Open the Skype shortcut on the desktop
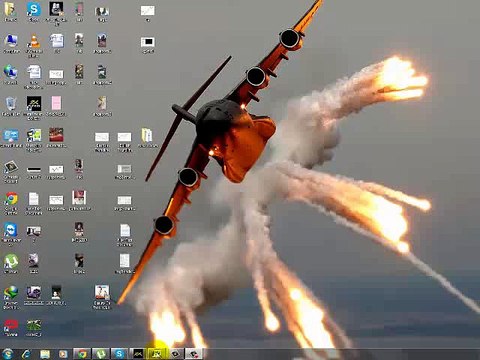The height and width of the screenshot is (360, 480). (34, 9)
